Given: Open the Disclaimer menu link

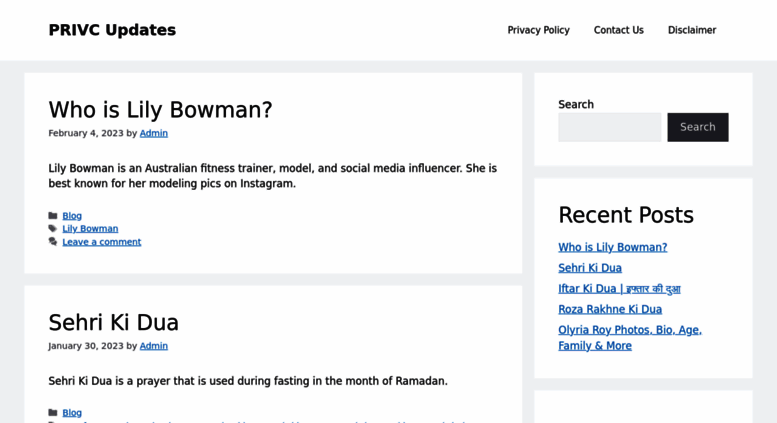Looking at the screenshot, I should [x=692, y=30].
